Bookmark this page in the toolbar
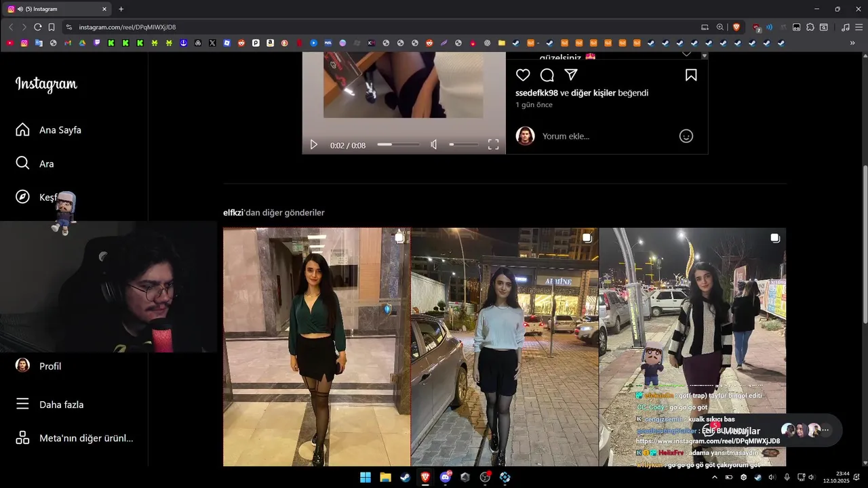868x488 pixels. pyautogui.click(x=52, y=27)
